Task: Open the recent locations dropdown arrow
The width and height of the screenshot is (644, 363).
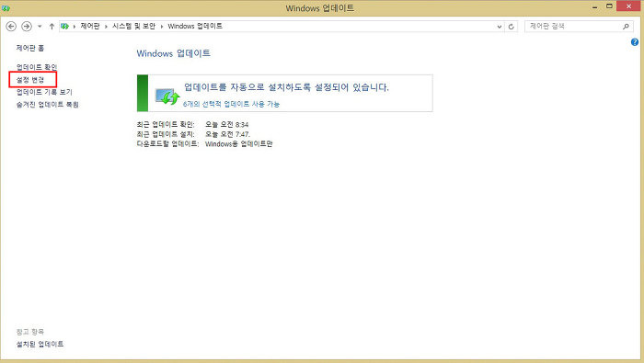Action: click(x=40, y=27)
